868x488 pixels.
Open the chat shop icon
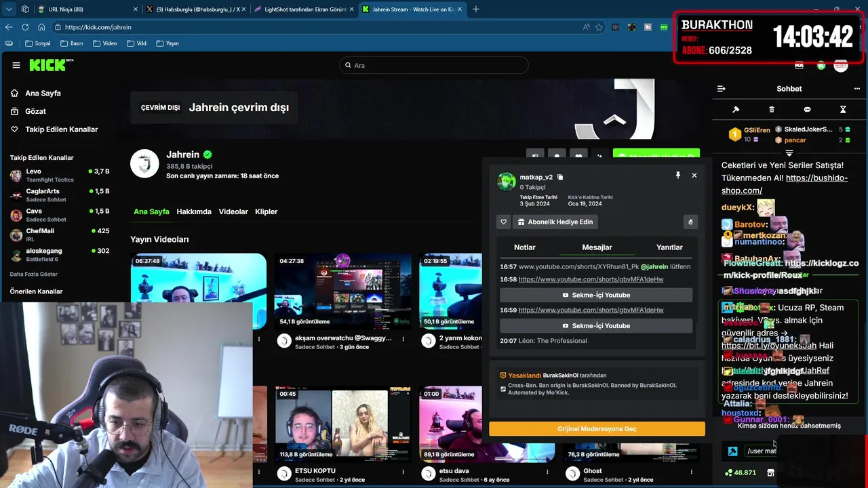pyautogui.click(x=770, y=473)
